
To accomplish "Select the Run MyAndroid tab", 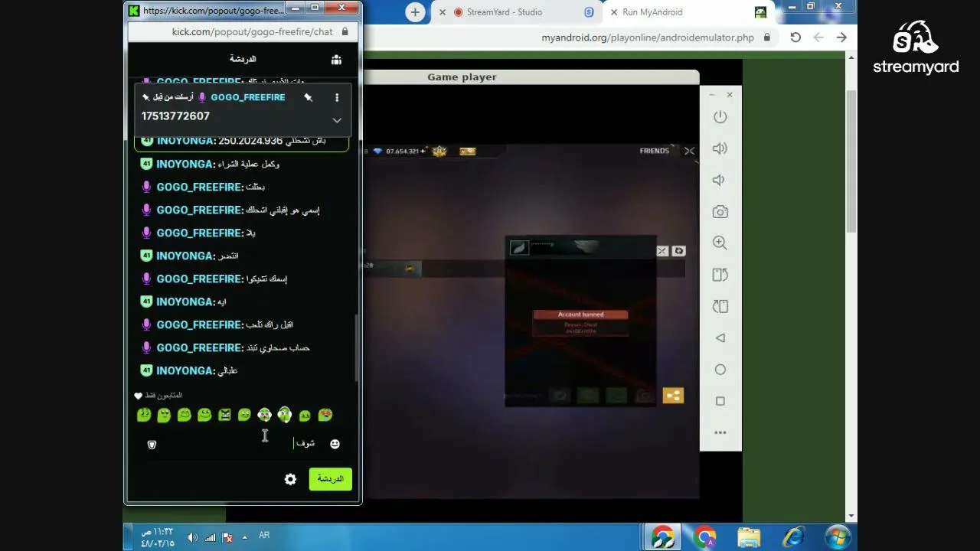I will (x=687, y=11).
